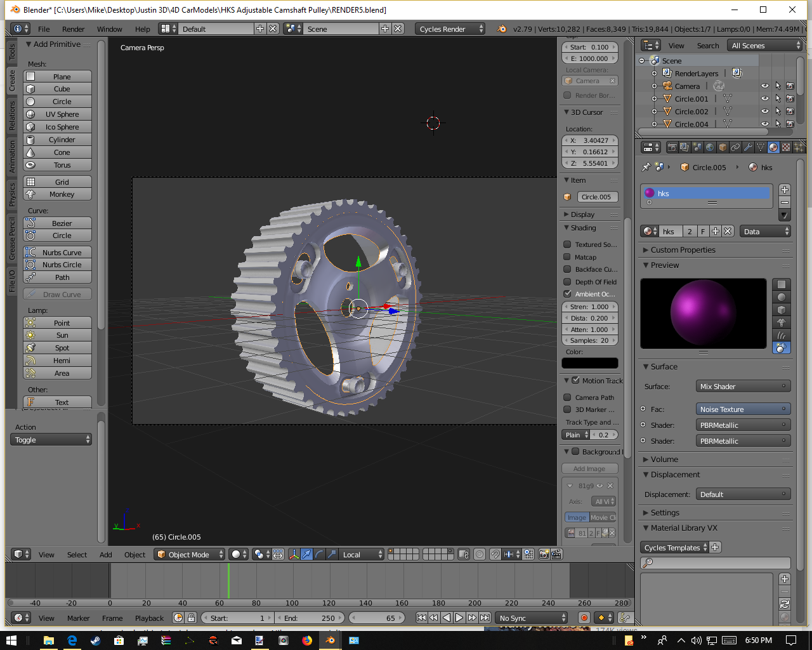Open the Cycles Render engine dropdown
The width and height of the screenshot is (812, 650).
coord(450,29)
